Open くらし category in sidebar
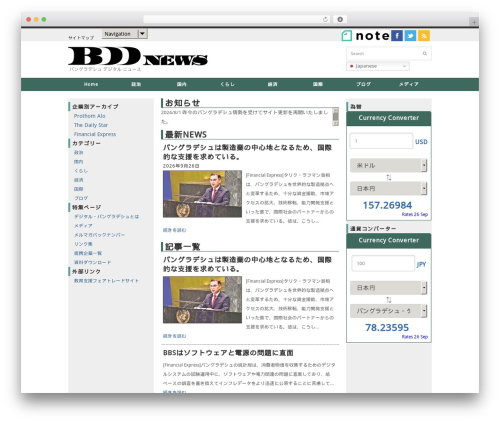The height and width of the screenshot is (423, 500). click(81, 171)
